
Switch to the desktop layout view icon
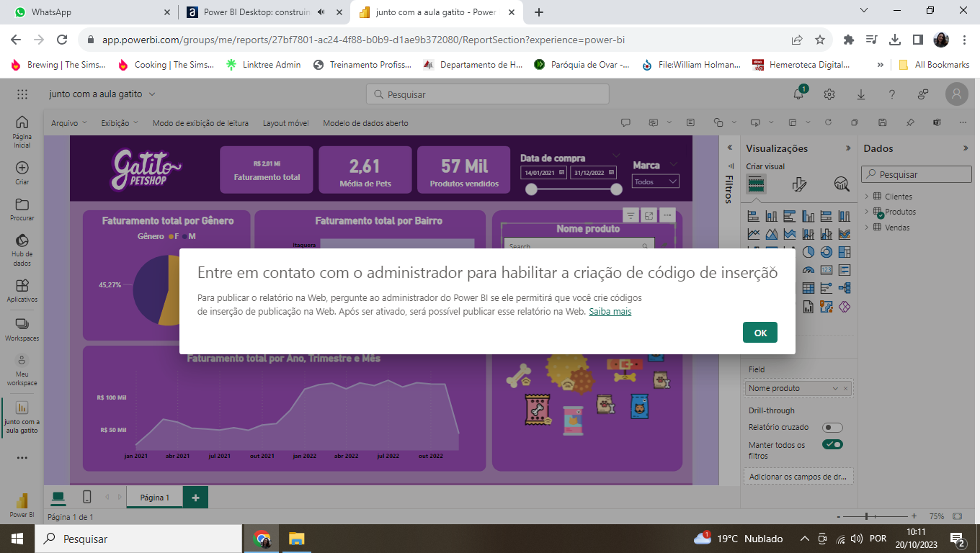[x=58, y=497]
